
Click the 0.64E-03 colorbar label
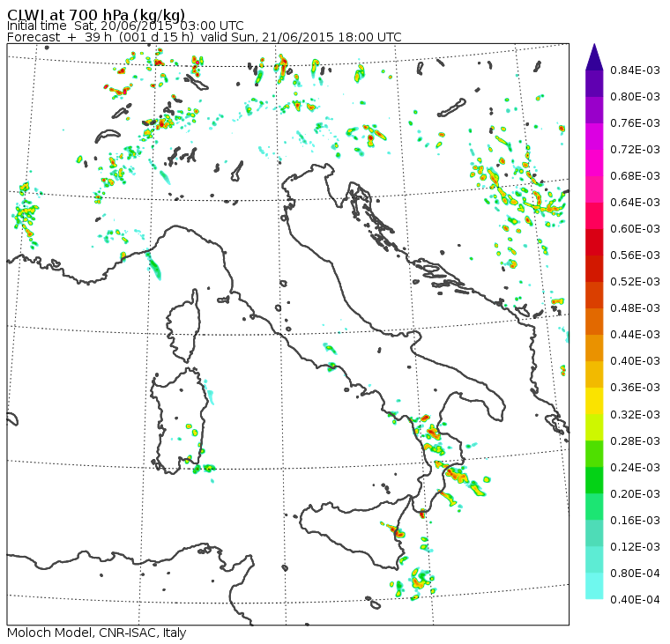click(x=635, y=203)
